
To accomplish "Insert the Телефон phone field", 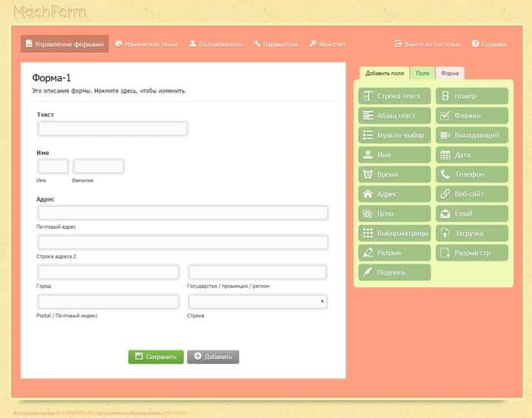I will point(472,174).
